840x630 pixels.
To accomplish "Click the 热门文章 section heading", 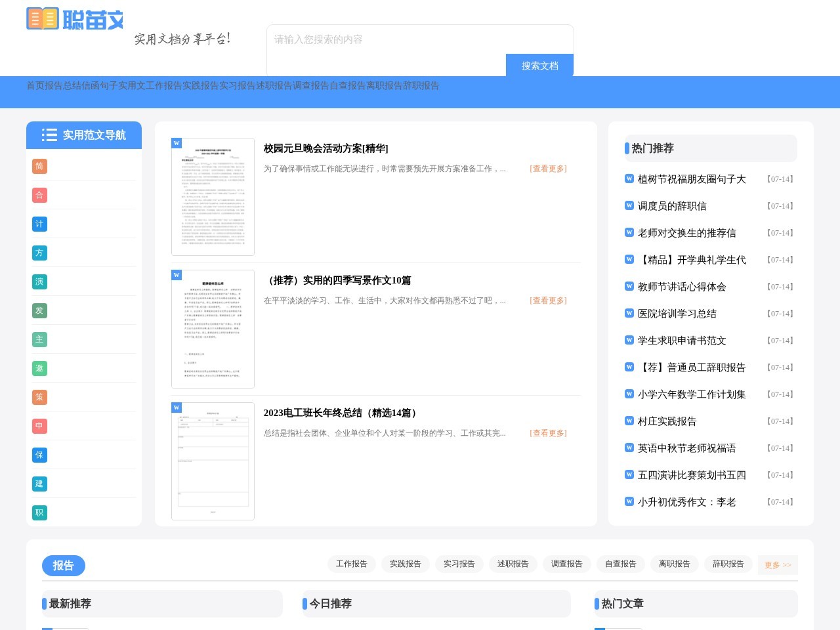I will [x=623, y=604].
